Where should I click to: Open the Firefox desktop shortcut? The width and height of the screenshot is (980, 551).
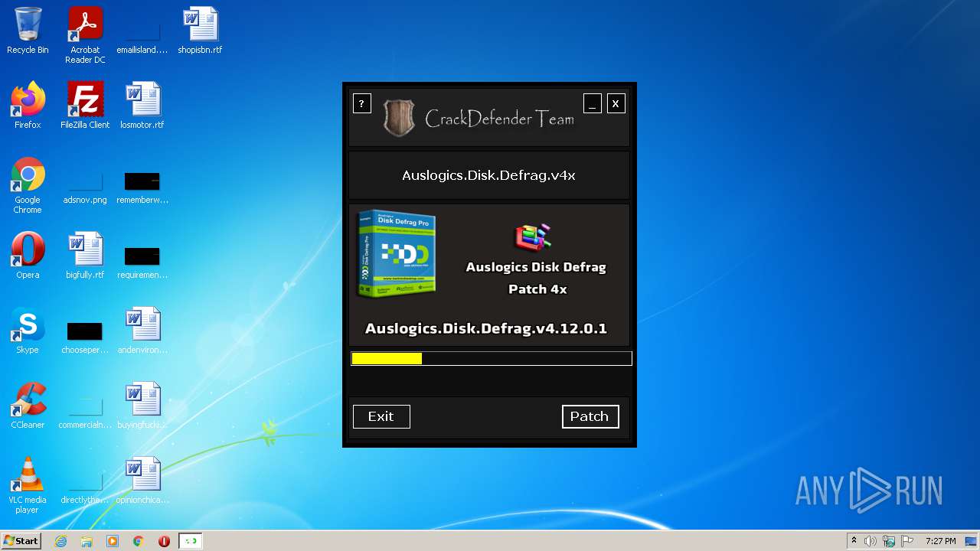(x=28, y=106)
